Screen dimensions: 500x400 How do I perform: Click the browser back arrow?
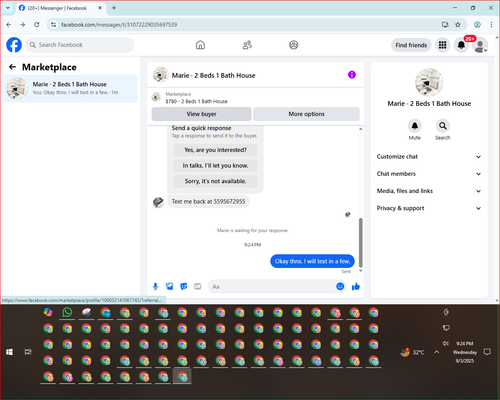click(x=9, y=24)
